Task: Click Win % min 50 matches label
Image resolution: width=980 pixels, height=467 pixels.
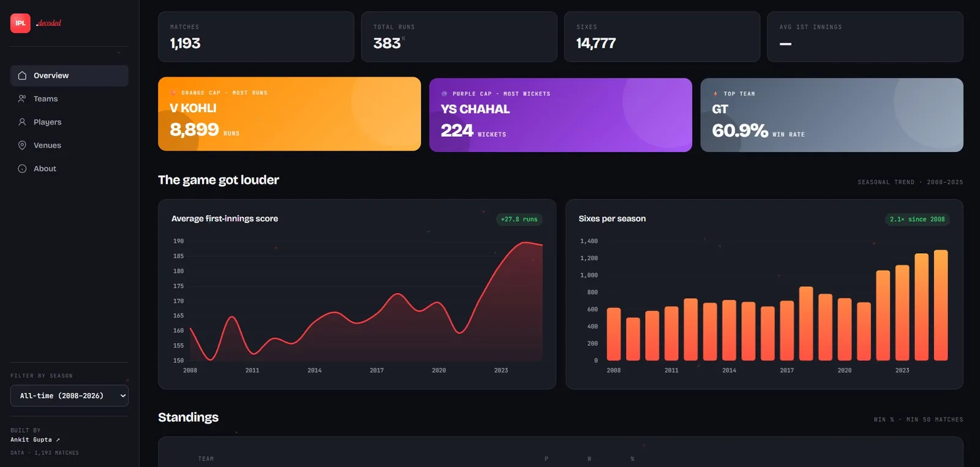Action: tap(918, 420)
